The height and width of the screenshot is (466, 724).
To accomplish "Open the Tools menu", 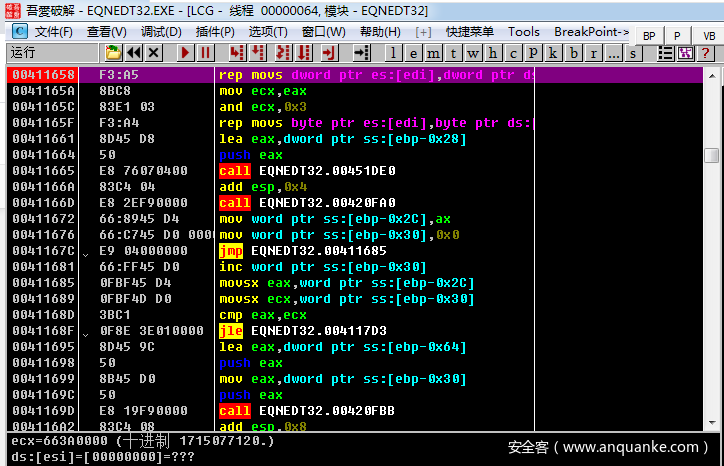I will click(x=523, y=31).
